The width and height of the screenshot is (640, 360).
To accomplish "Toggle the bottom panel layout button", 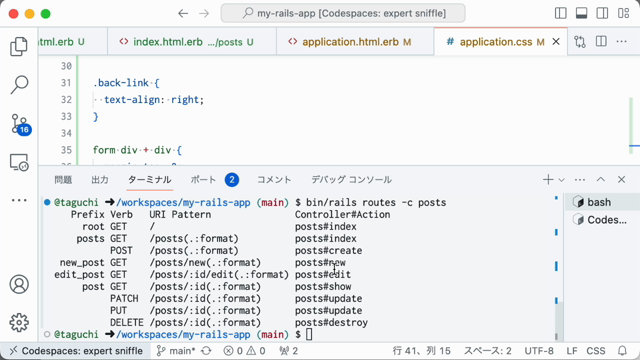I will [581, 13].
